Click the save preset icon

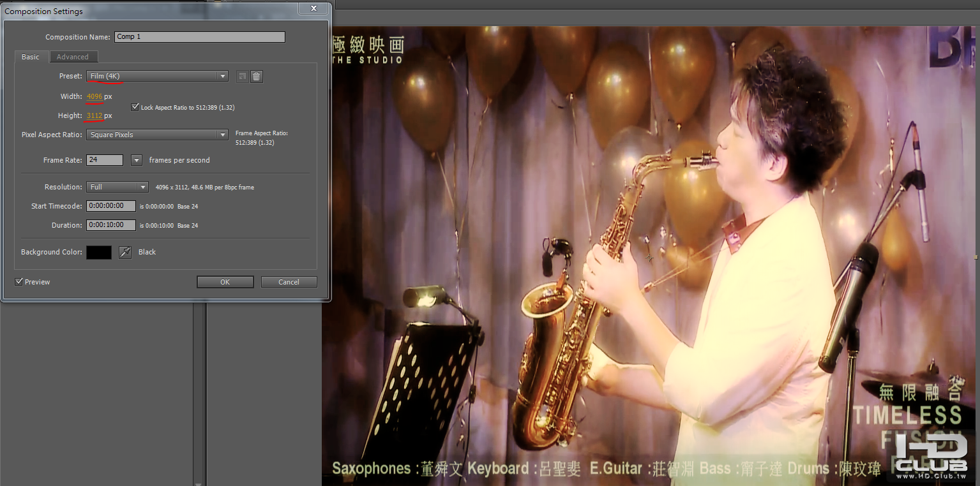pos(242,77)
